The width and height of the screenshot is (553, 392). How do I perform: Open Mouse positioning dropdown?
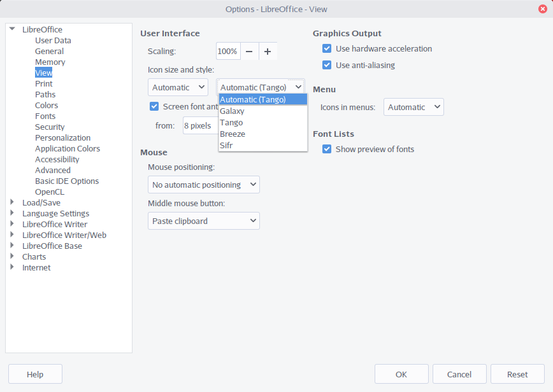pyautogui.click(x=204, y=185)
